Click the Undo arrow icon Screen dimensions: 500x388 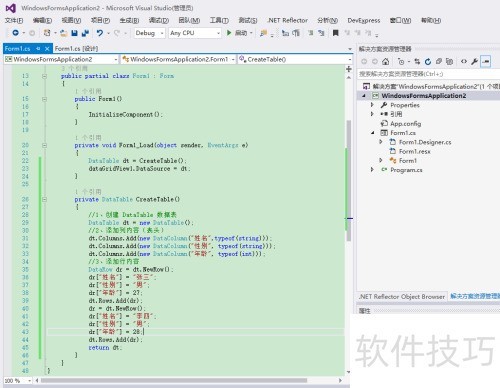[100, 33]
